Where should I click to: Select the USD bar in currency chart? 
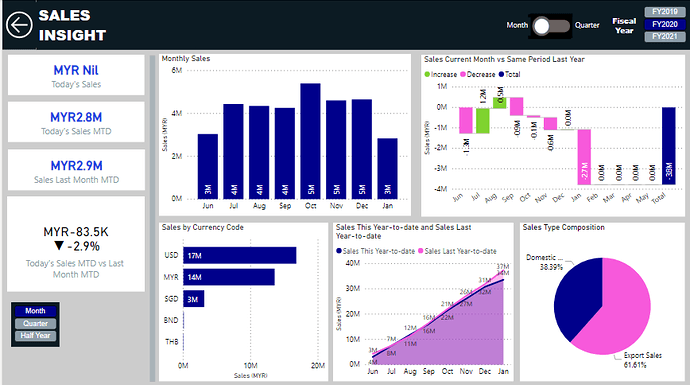coord(240,255)
